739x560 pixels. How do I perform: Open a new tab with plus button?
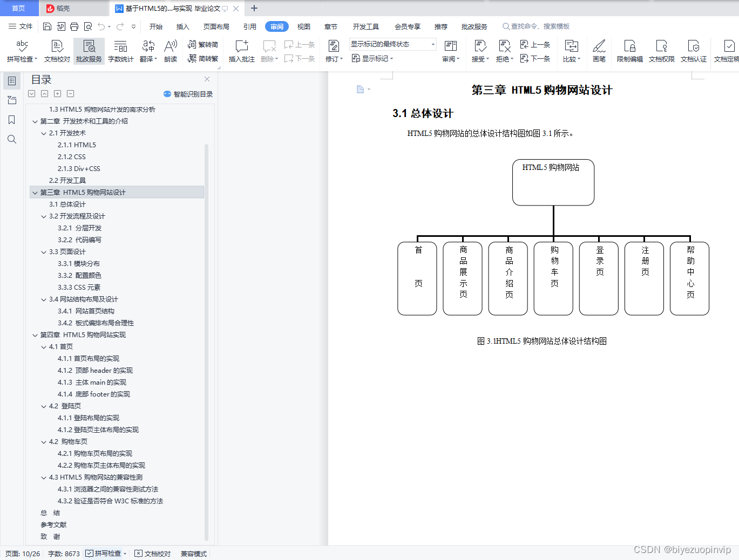coord(254,8)
